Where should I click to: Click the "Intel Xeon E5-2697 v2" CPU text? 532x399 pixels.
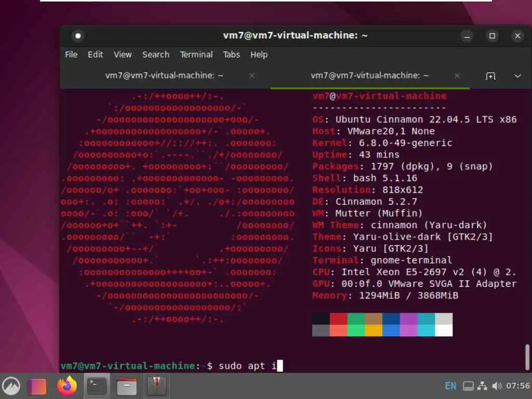(x=403, y=272)
